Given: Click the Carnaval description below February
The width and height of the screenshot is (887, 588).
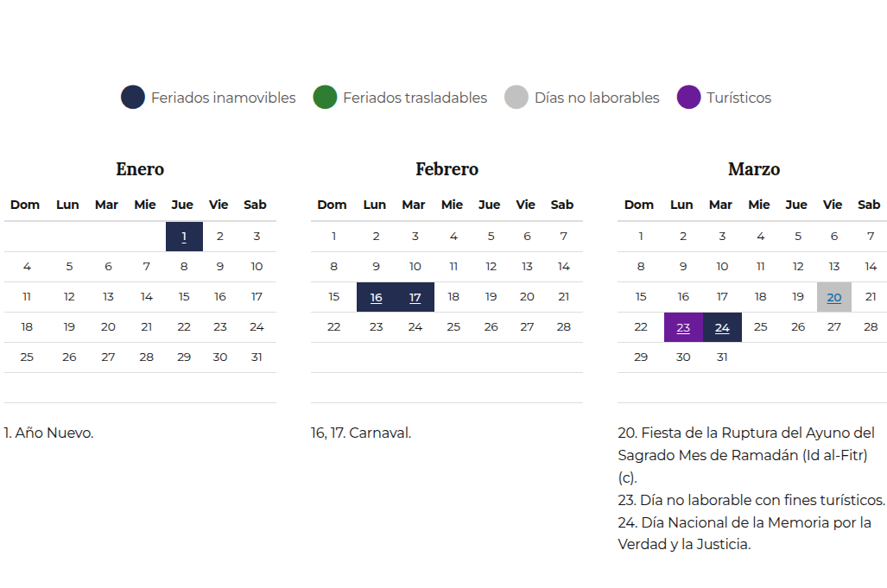Looking at the screenshot, I should click(361, 433).
